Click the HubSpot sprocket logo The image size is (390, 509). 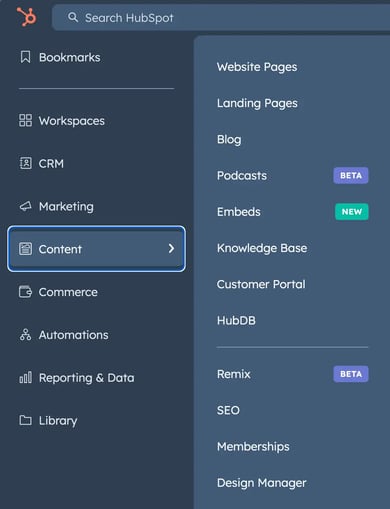tap(26, 17)
